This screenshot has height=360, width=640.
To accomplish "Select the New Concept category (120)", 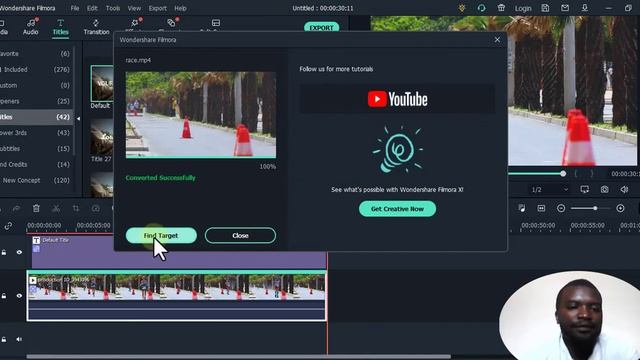I will pyautogui.click(x=36, y=180).
